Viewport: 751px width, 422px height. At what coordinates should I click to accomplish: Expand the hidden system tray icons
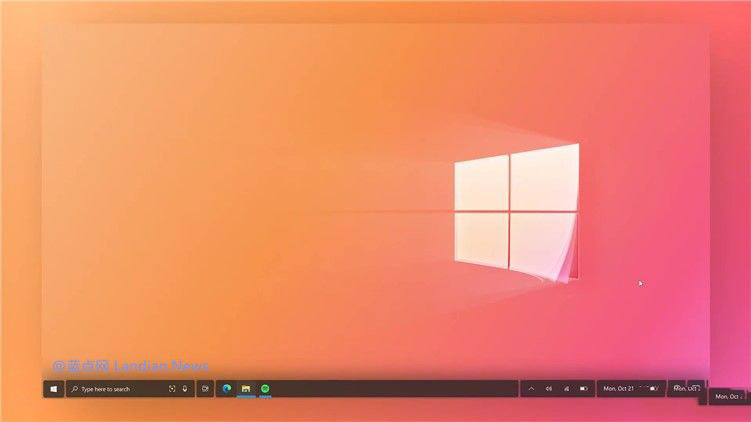tap(531, 389)
